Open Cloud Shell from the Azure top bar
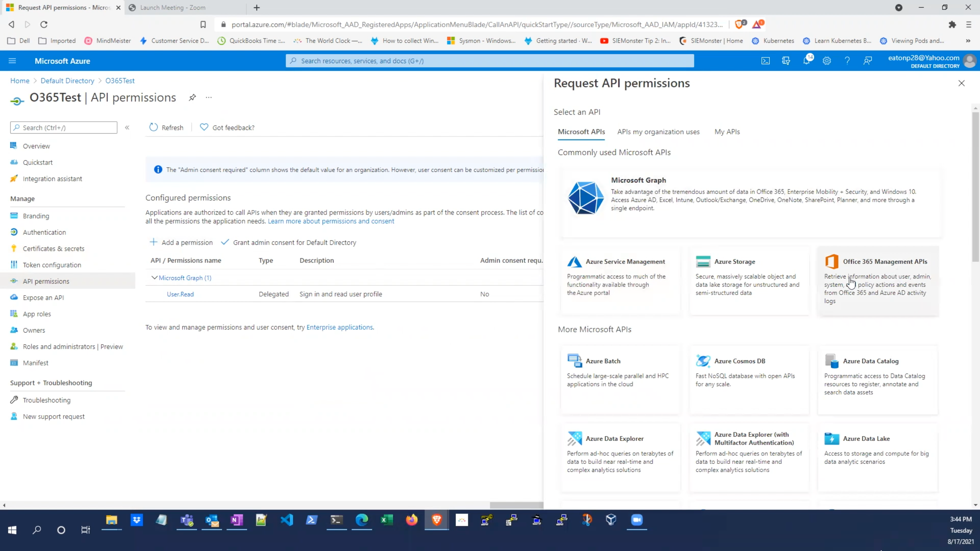Viewport: 980px width, 551px height. [766, 60]
